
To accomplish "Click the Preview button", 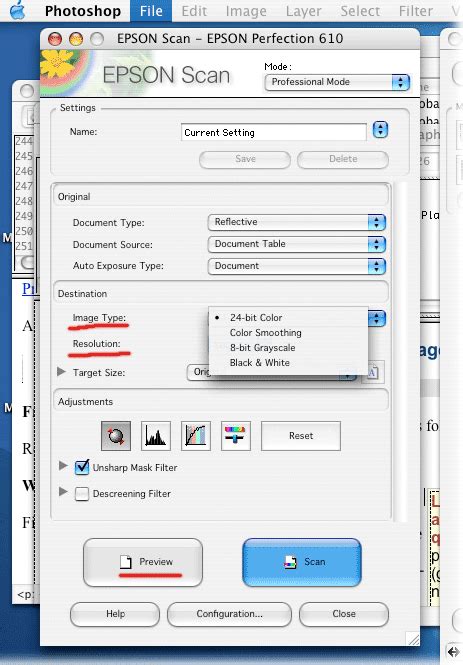I will [143, 562].
